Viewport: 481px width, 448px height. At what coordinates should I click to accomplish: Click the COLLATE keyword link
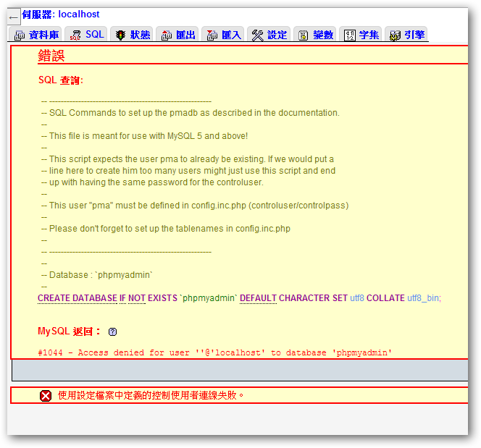tap(385, 298)
